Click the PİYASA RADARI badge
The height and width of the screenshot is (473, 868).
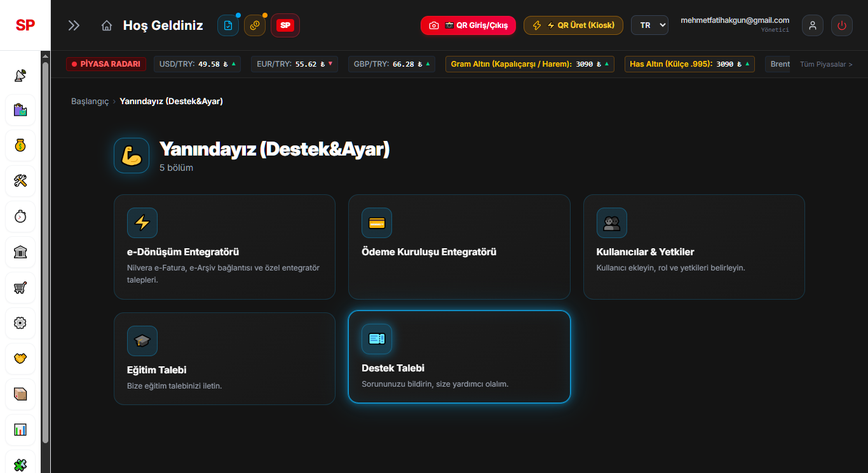coord(106,64)
